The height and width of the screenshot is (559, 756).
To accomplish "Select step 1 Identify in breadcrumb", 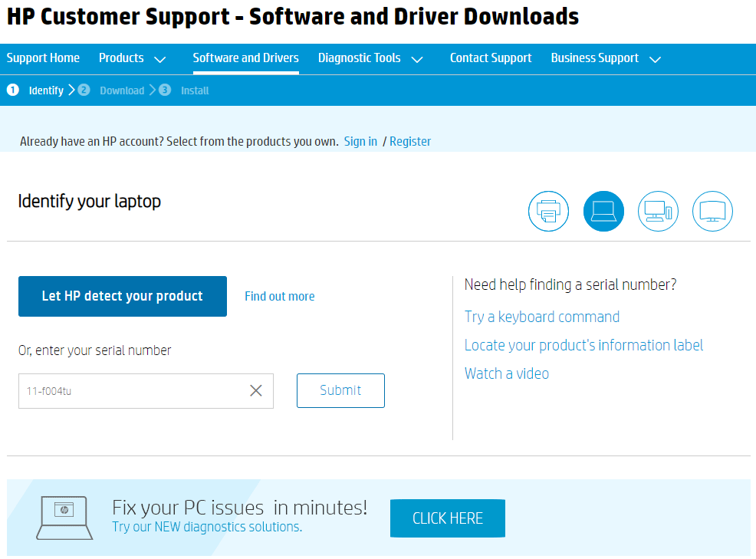I will (36, 90).
